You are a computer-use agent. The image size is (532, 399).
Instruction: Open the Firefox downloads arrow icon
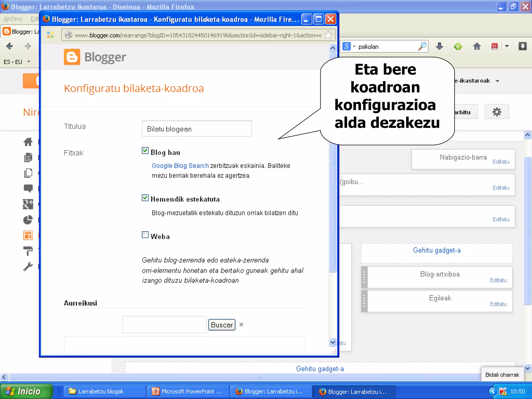439,46
